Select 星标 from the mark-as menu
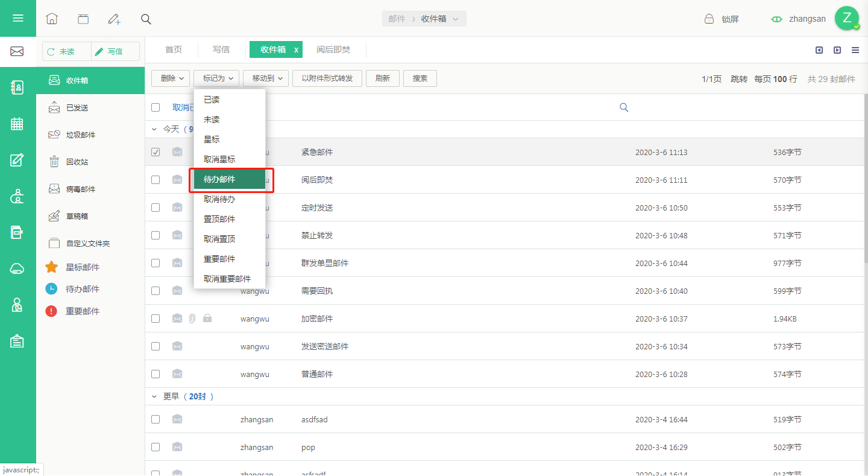The image size is (868, 476). (230, 139)
